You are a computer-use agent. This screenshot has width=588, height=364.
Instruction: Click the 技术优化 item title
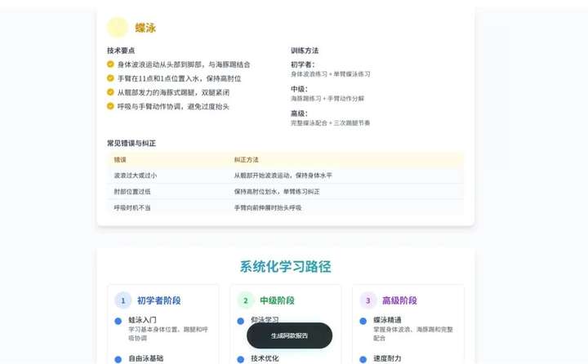tap(265, 358)
